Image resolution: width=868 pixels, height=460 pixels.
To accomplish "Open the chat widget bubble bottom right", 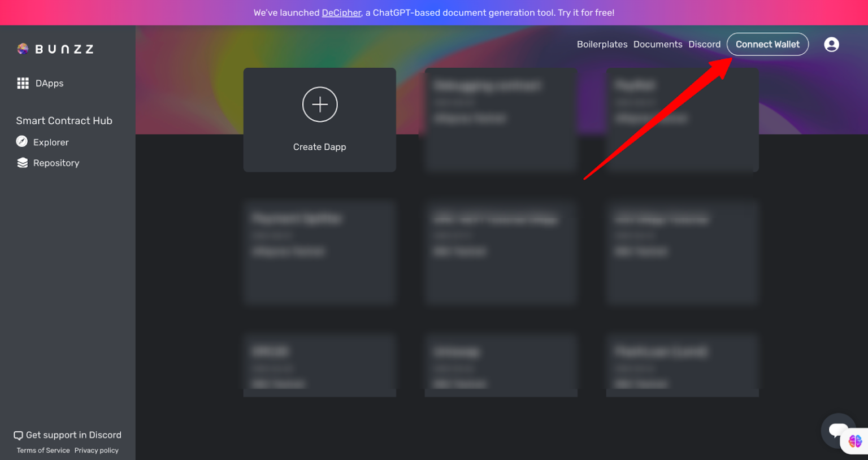I will pos(839,431).
